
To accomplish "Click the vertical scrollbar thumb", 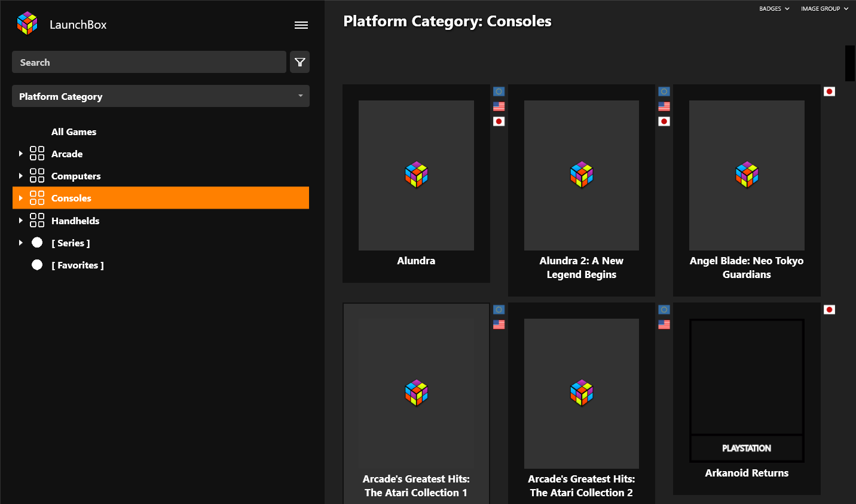I will (x=849, y=63).
